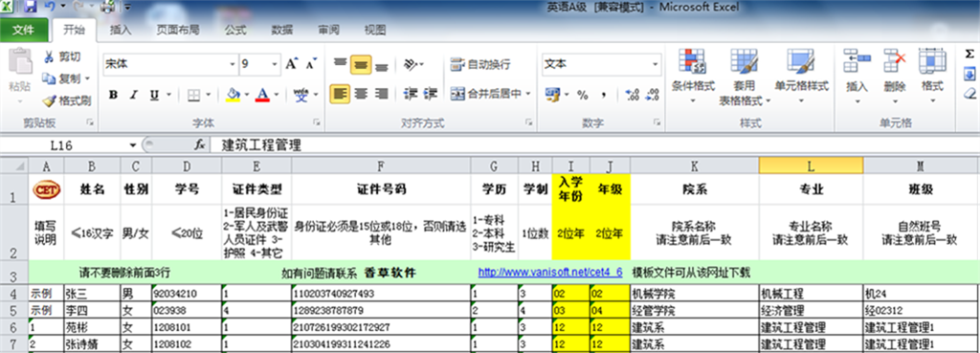Click the AutoSum sigma icon
Viewport: 980px width, 353px height.
click(969, 55)
